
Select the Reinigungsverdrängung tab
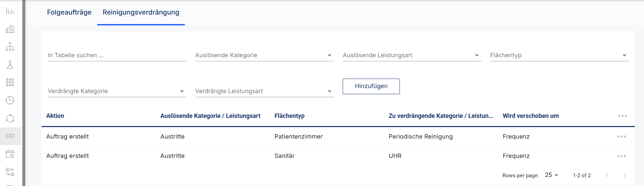tap(141, 13)
